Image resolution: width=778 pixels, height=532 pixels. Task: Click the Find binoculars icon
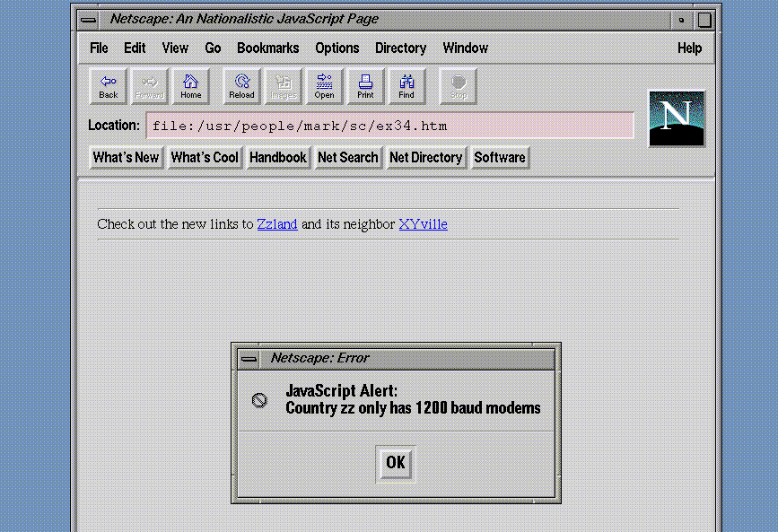[406, 86]
